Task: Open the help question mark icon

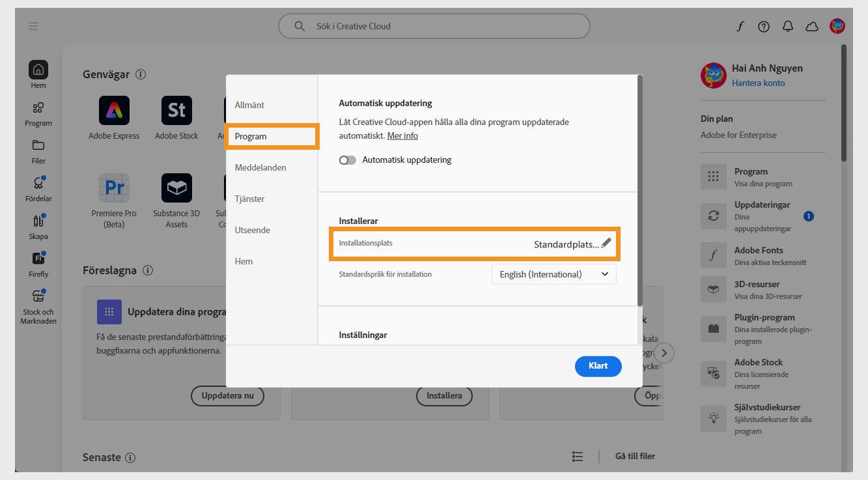Action: point(764,26)
